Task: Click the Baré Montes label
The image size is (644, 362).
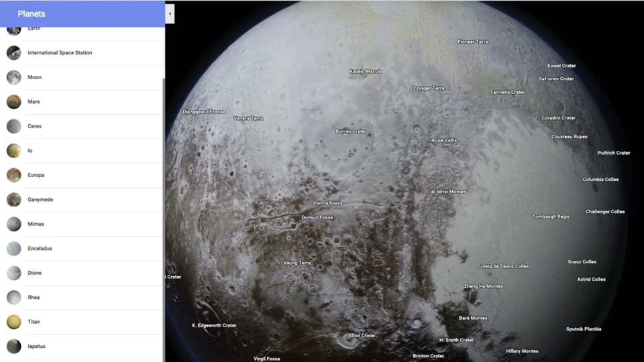Action: (473, 318)
